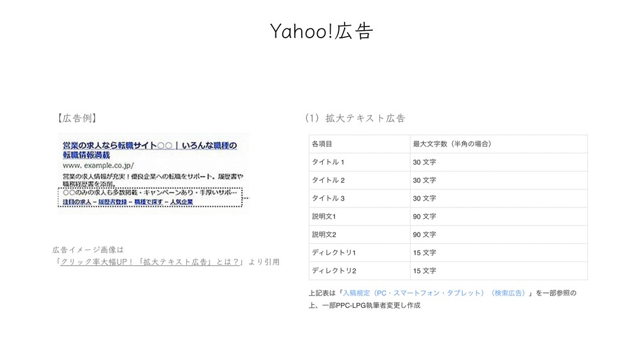Screen dimensions: 644x362
Task: Click the ディレクトリ2 table cell
Action: 359,271
